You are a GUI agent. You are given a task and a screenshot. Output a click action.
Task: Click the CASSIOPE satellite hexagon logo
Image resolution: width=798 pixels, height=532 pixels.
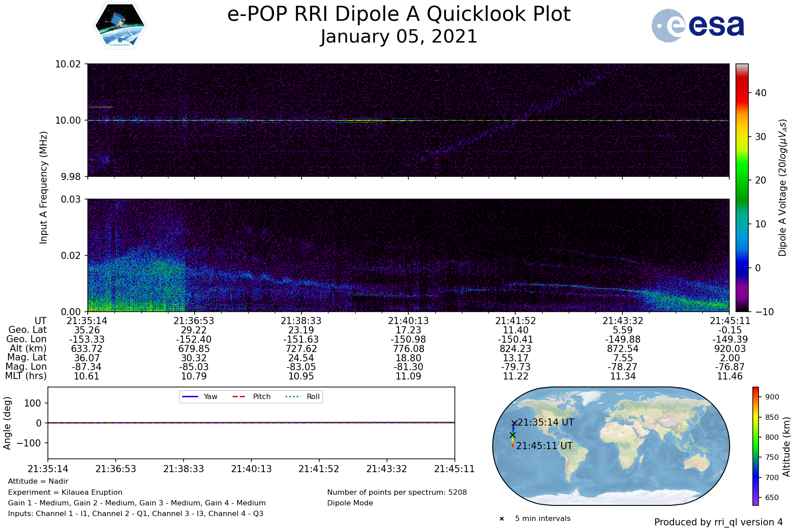pos(120,25)
